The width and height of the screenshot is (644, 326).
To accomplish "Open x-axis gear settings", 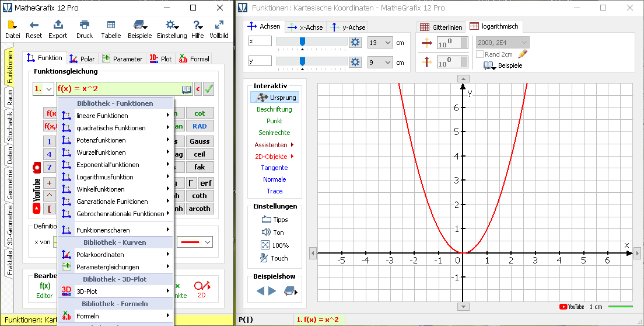I will (x=355, y=42).
